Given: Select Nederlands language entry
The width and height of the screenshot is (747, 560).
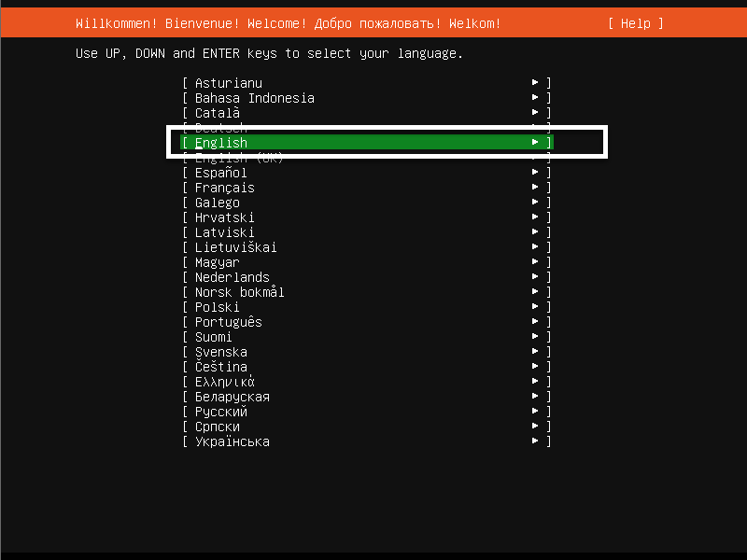Looking at the screenshot, I should [x=366, y=277].
